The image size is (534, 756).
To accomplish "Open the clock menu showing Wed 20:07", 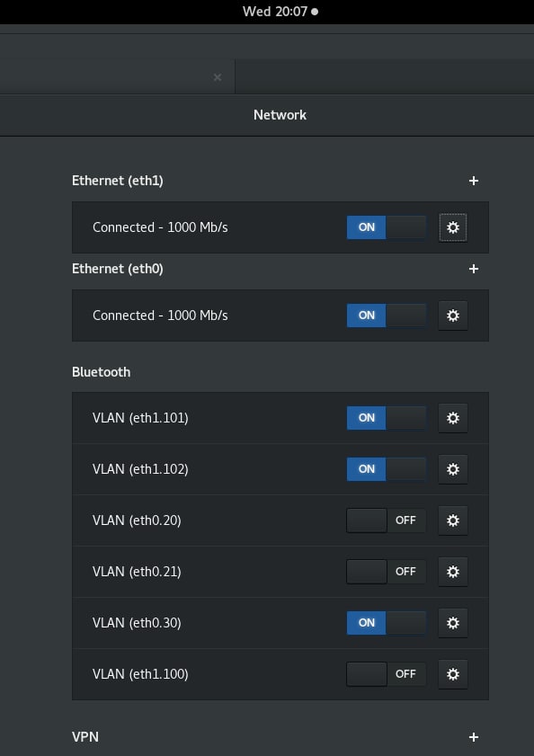I will point(280,12).
